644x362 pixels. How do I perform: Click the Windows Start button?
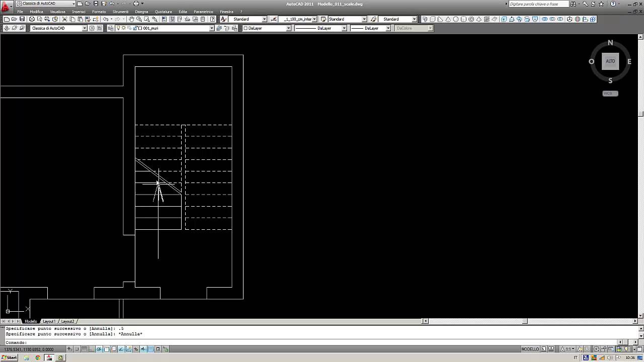(x=9, y=358)
